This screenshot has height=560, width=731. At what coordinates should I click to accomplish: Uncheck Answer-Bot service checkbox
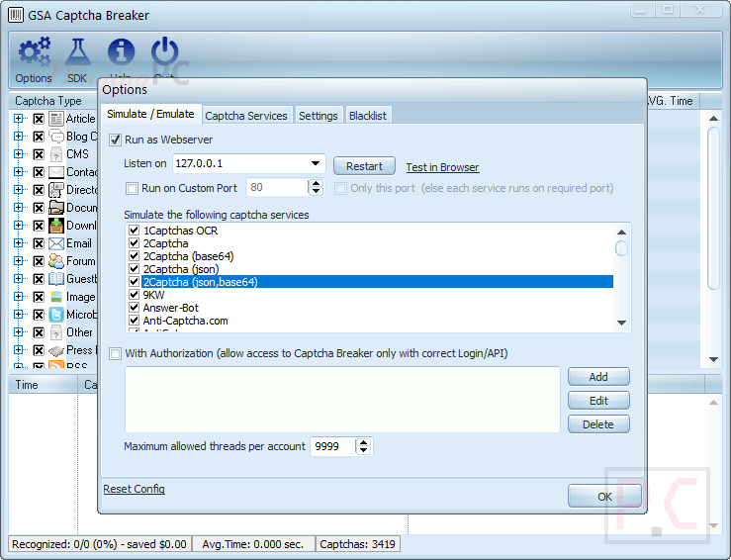[x=135, y=308]
